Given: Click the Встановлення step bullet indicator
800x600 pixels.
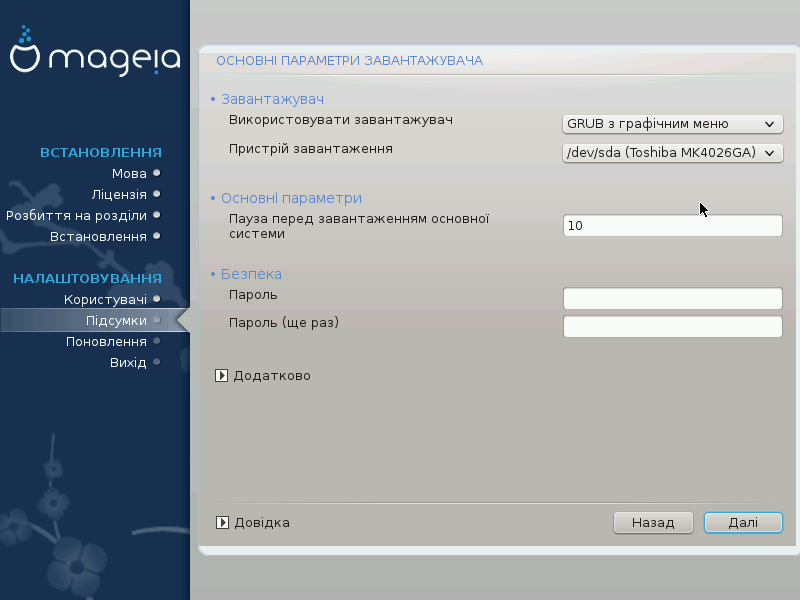Looking at the screenshot, I should [157, 236].
